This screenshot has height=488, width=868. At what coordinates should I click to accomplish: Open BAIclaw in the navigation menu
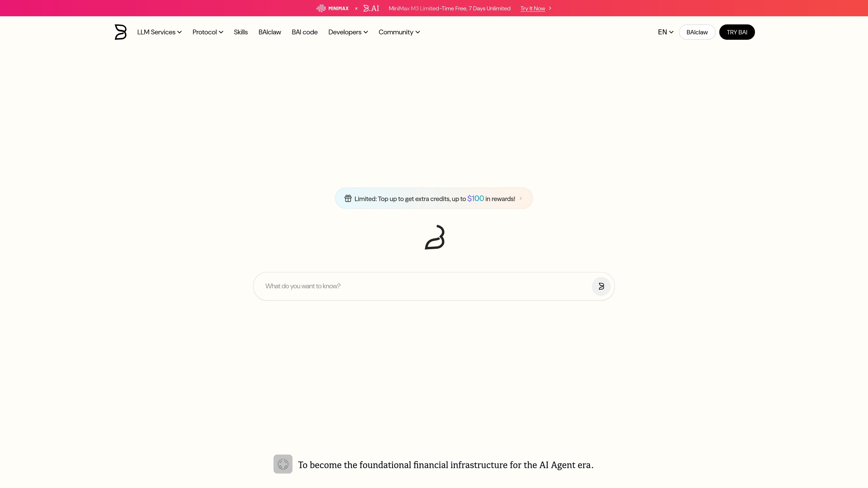[x=270, y=32]
